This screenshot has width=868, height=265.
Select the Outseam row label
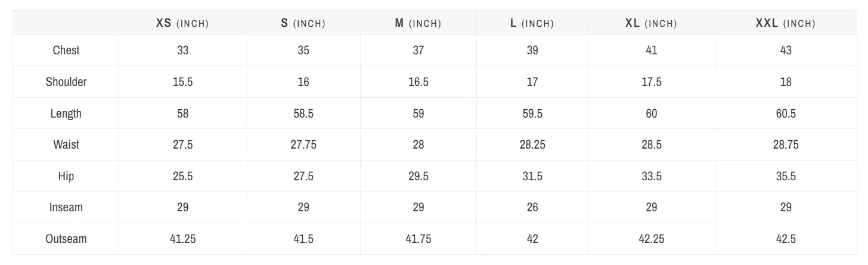pyautogui.click(x=66, y=239)
